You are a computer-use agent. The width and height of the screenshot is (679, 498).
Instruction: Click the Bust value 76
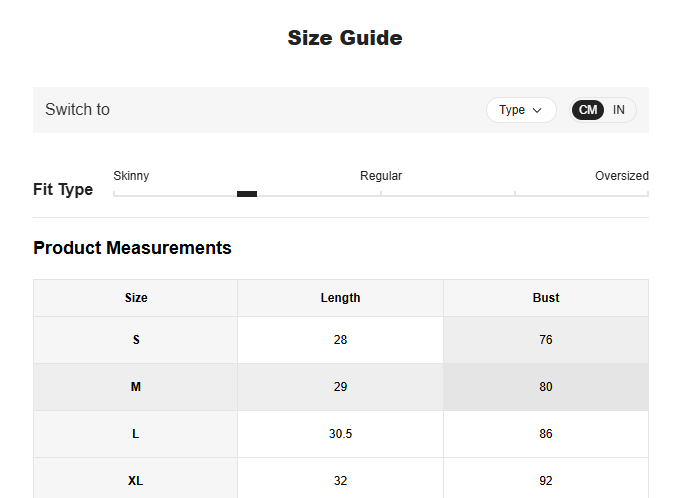tap(546, 340)
